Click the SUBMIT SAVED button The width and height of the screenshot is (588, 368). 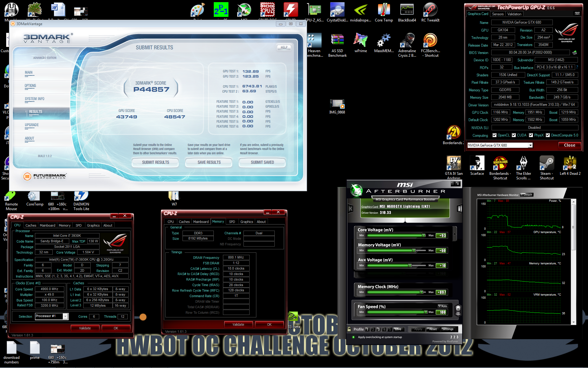coord(262,162)
